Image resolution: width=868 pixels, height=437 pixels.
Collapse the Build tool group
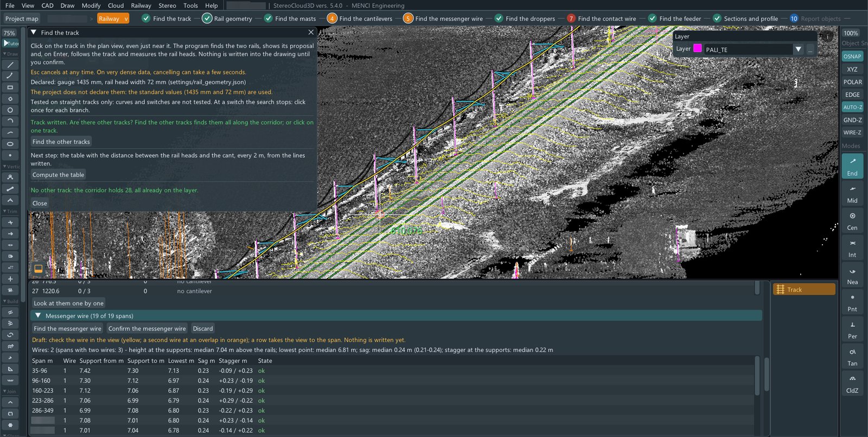[10, 301]
